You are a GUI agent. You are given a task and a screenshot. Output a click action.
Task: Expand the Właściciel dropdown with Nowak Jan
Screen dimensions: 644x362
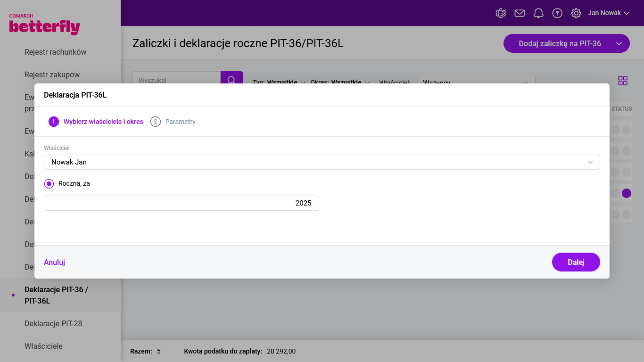pos(322,162)
